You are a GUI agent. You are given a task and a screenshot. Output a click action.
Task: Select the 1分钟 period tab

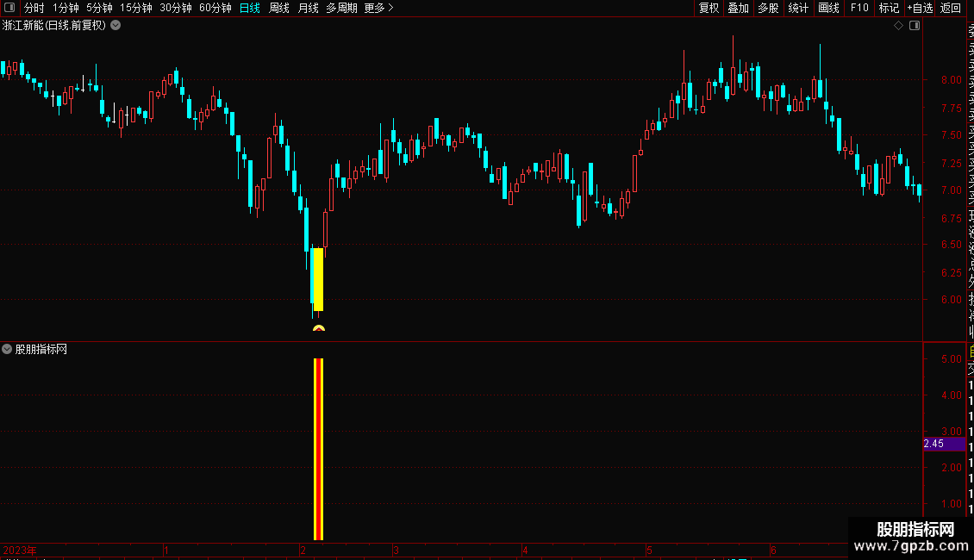[x=66, y=8]
